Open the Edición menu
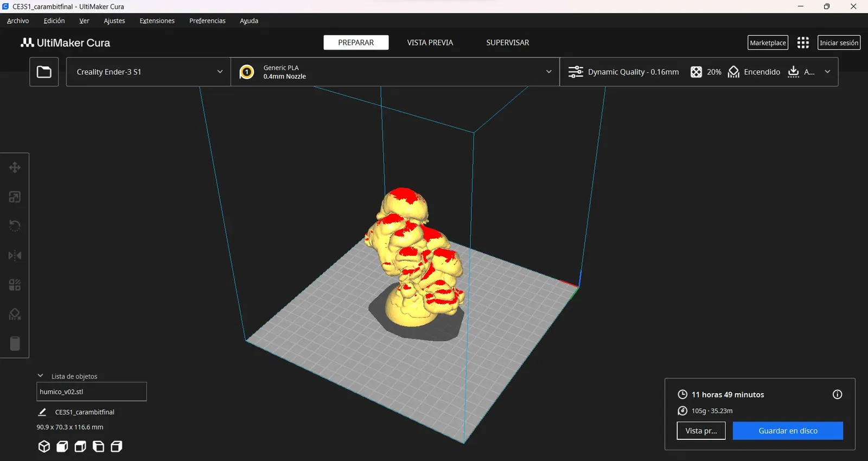The image size is (868, 461). pyautogui.click(x=54, y=21)
